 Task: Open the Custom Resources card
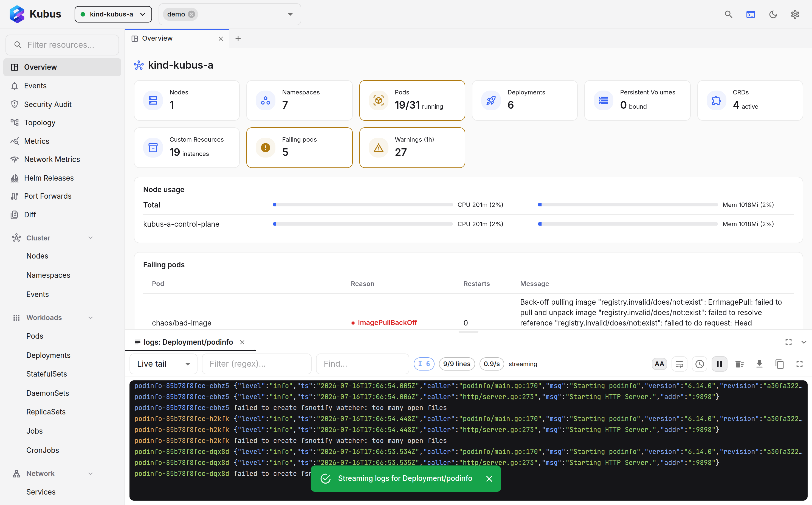187,148
